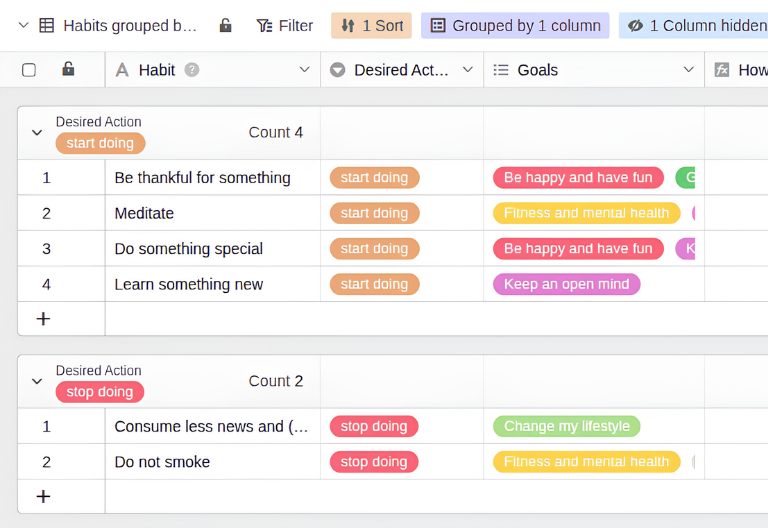The image size is (768, 528).
Task: Show the 1 Column hidden menu
Action: (693, 25)
